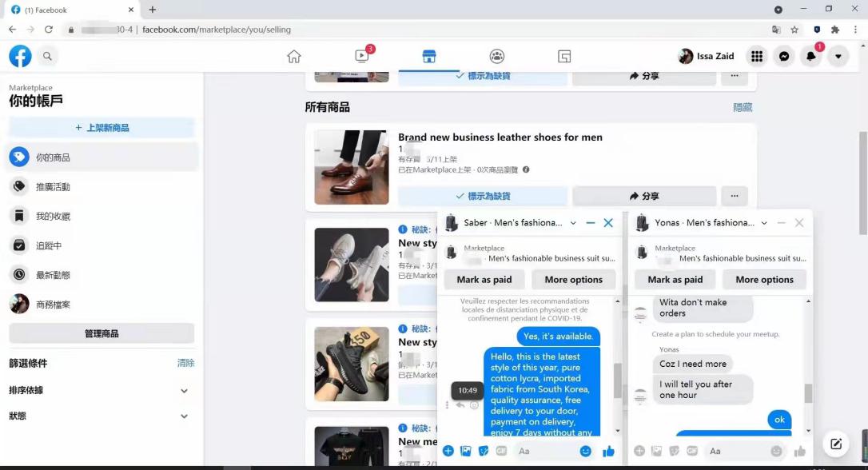Image resolution: width=868 pixels, height=470 pixels.
Task: Open the apps grid menu
Action: tap(756, 56)
